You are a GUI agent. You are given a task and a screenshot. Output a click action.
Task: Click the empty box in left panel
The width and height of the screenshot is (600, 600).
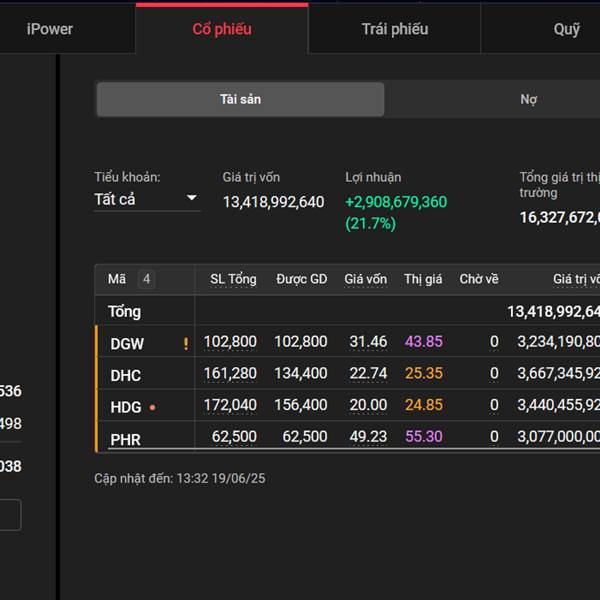pos(10,514)
